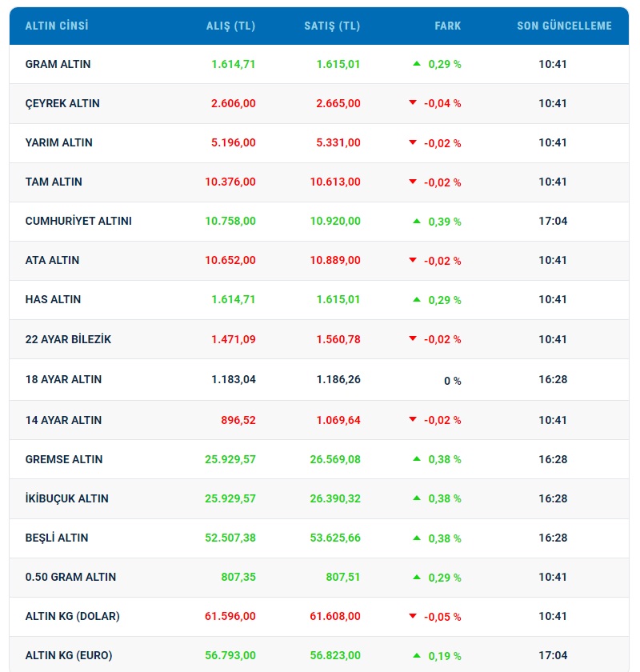Click ALTIN KG (DOLAR) selling price 61.608,00
The image size is (640, 672).
pos(335,616)
